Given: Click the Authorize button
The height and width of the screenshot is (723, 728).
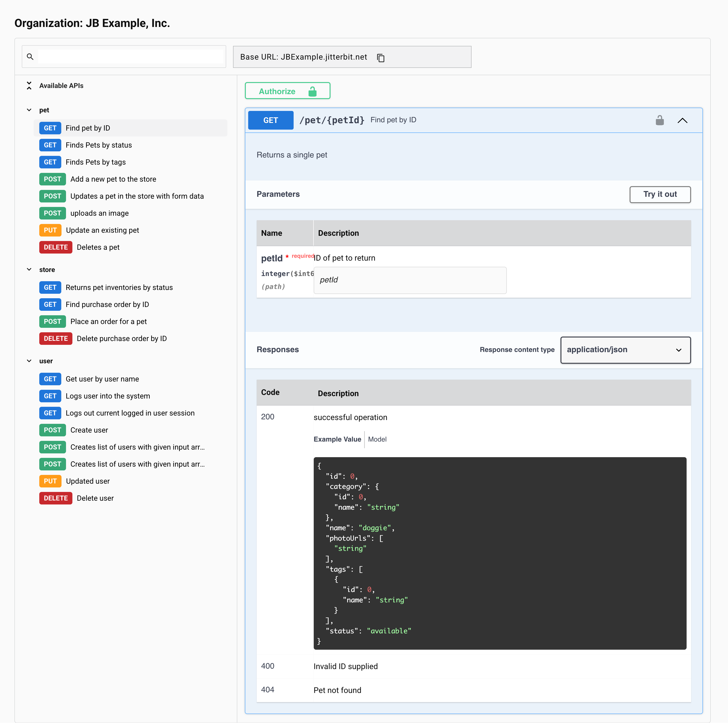Looking at the screenshot, I should pyautogui.click(x=287, y=91).
